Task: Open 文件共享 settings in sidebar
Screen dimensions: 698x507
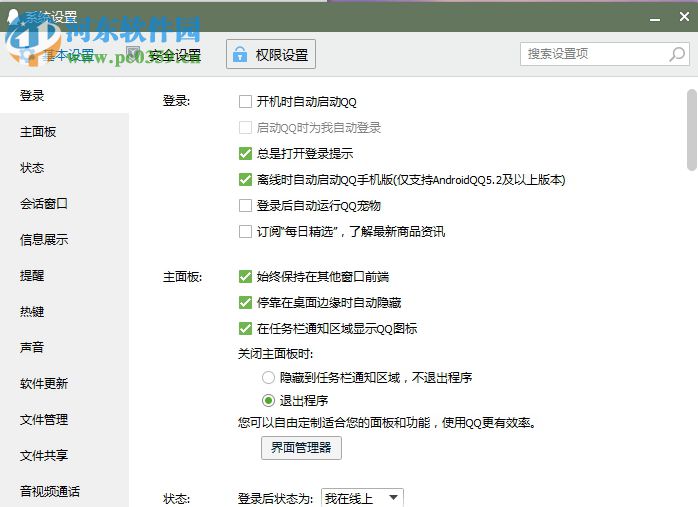Action: pyautogui.click(x=64, y=455)
